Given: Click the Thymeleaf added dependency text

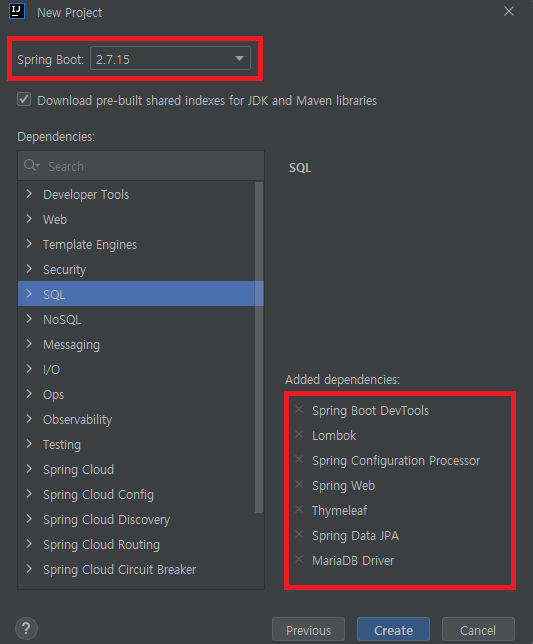Looking at the screenshot, I should tap(339, 511).
